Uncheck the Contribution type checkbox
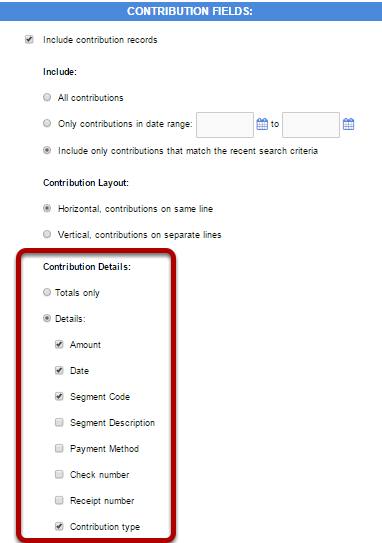The image size is (382, 543). [x=59, y=526]
